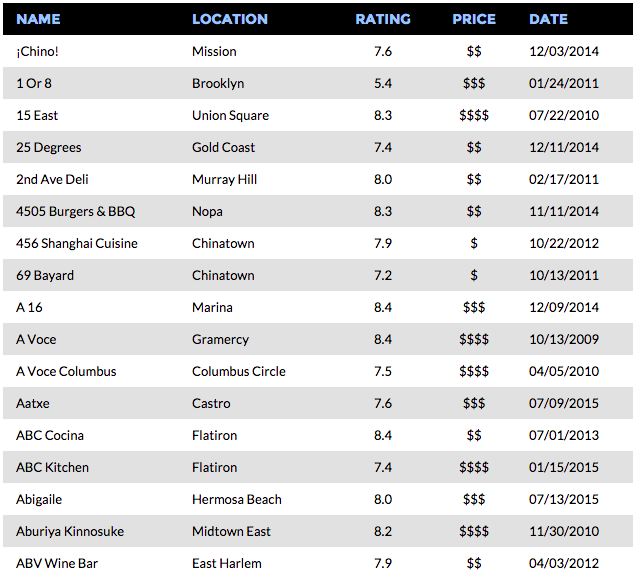Select the Gold Coast location

pos(223,148)
